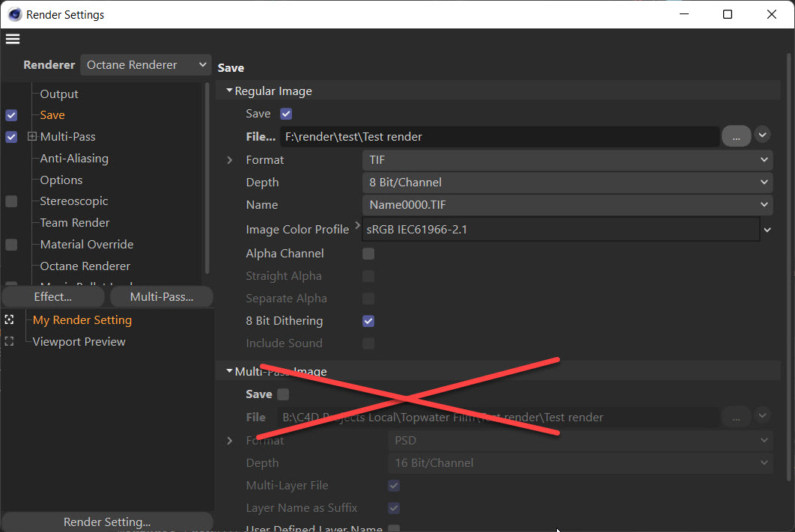Open the Renderer dropdown set to Octane Renderer
795x532 pixels.
click(x=145, y=65)
